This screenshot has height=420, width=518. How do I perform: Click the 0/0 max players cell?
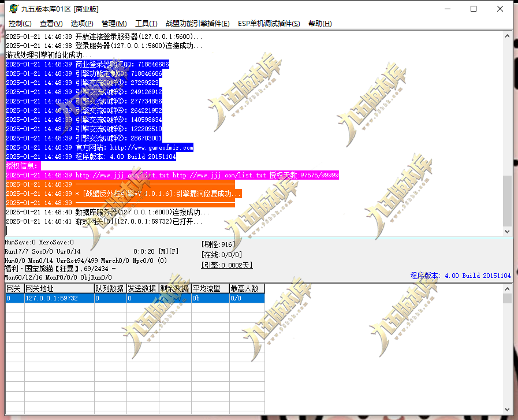(247, 298)
